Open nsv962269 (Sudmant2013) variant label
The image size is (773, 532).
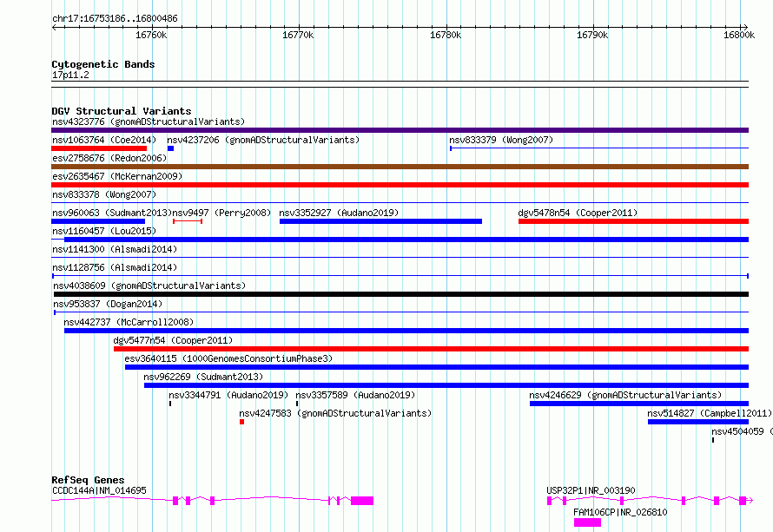pyautogui.click(x=203, y=377)
